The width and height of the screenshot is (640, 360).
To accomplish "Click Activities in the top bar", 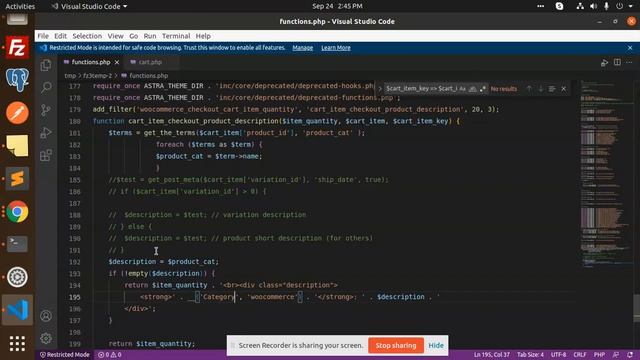I will point(20,6).
